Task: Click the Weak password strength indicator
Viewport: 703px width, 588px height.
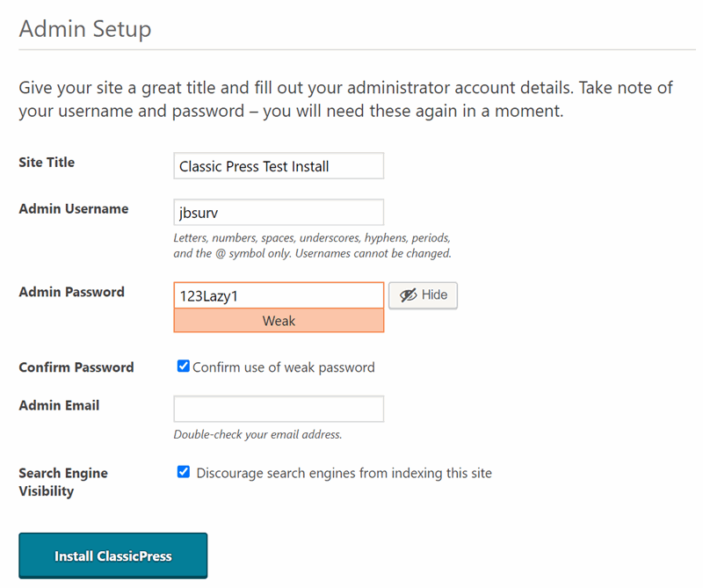Action: [279, 321]
